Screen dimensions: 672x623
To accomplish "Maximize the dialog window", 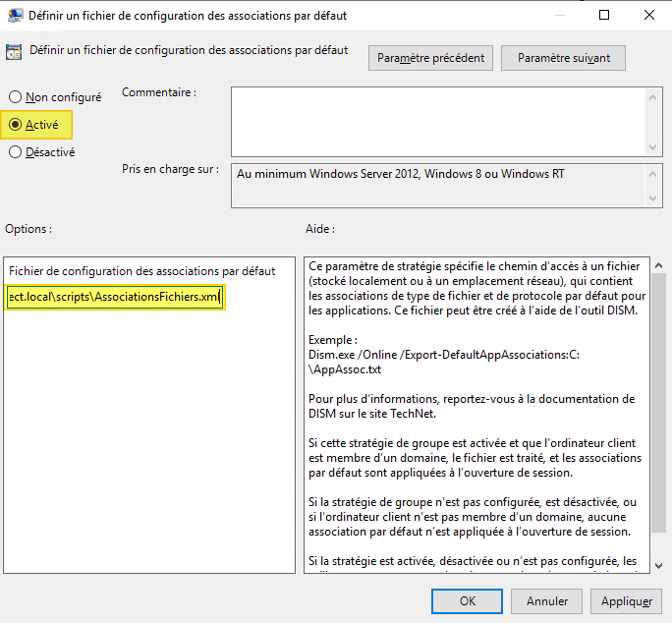I will (x=604, y=15).
